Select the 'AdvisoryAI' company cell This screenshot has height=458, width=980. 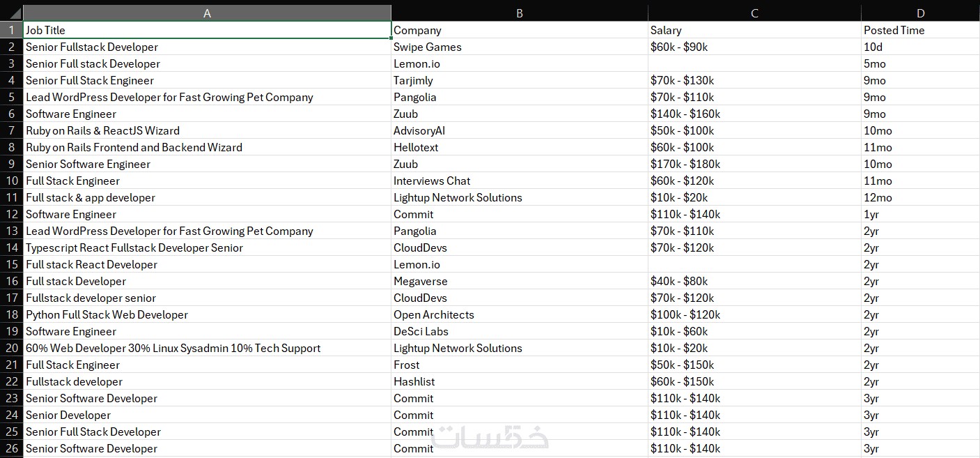(520, 130)
